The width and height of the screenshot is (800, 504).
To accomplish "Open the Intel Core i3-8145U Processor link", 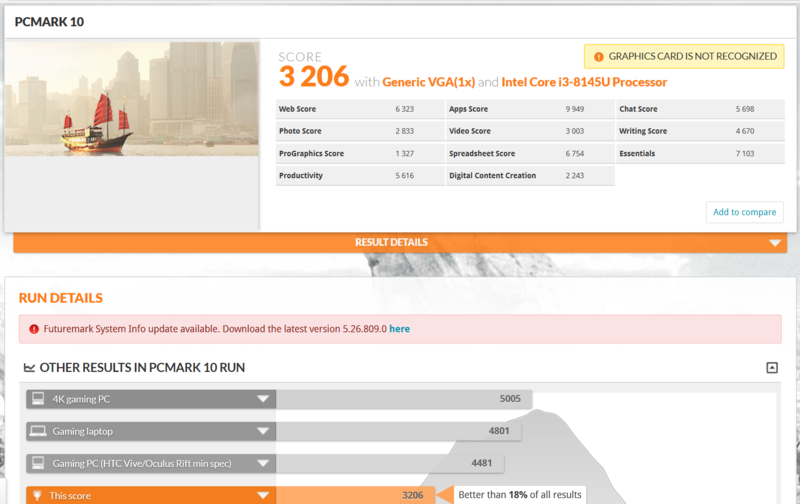I will (584, 82).
